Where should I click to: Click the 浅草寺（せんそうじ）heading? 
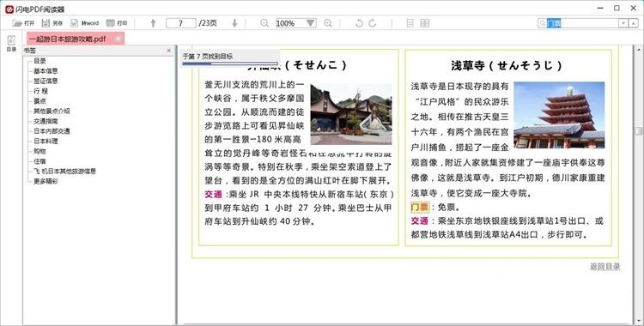click(x=507, y=65)
